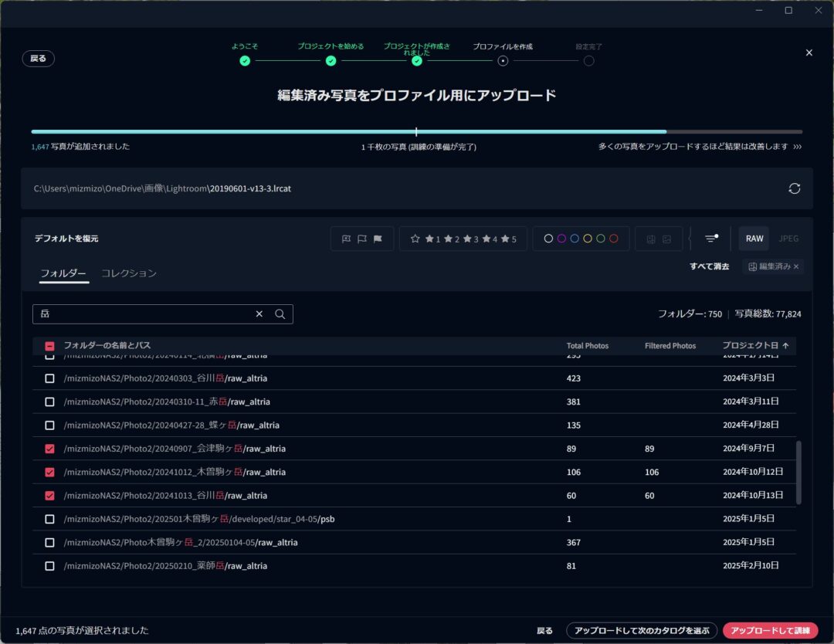Clear the search field with X icon

[259, 314]
